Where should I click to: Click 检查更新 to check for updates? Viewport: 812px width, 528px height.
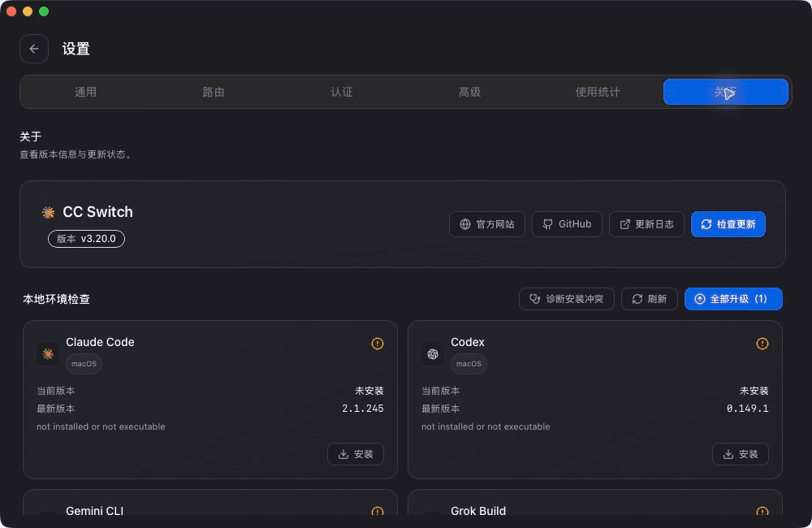point(728,224)
